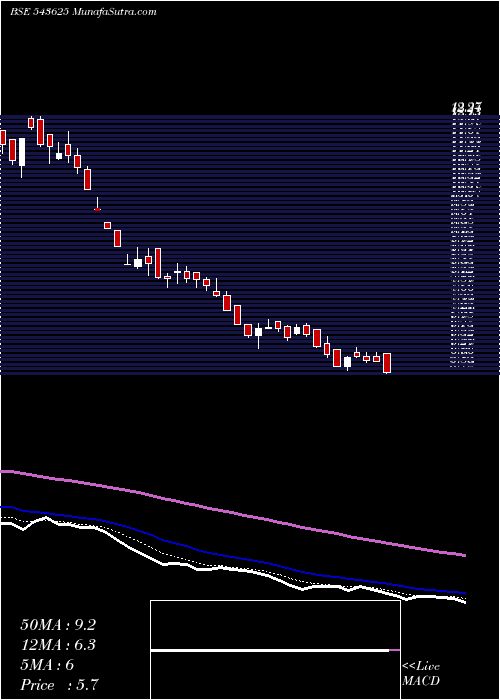Click the Price : 5.7 readout
Image resolution: width=500 pixels, height=700 pixels.
click(59, 685)
